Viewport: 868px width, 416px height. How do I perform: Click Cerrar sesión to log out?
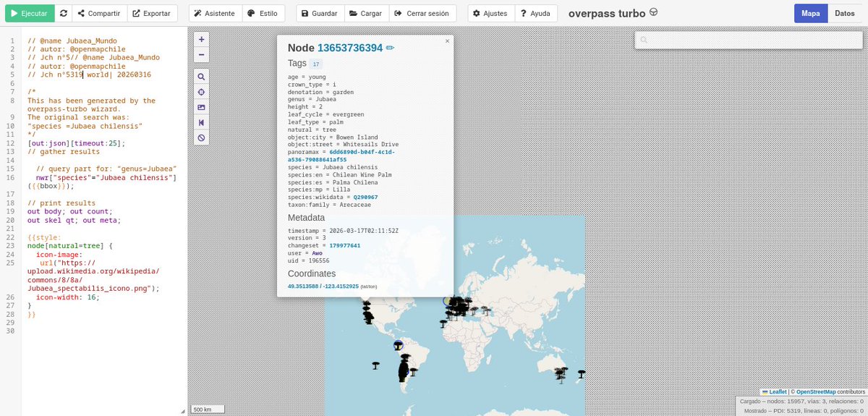[422, 13]
